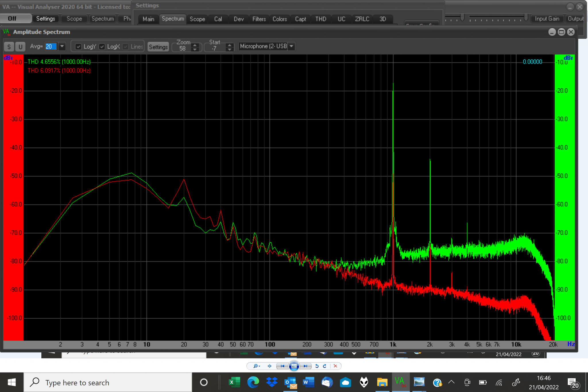The height and width of the screenshot is (392, 588).
Task: Switch to the Filters settings tab
Action: pyautogui.click(x=259, y=19)
